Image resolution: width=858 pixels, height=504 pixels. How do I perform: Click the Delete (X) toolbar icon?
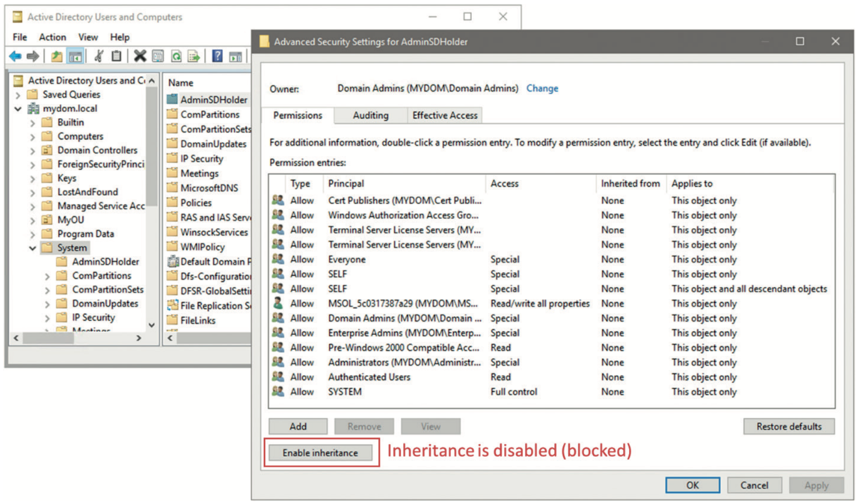pyautogui.click(x=140, y=56)
